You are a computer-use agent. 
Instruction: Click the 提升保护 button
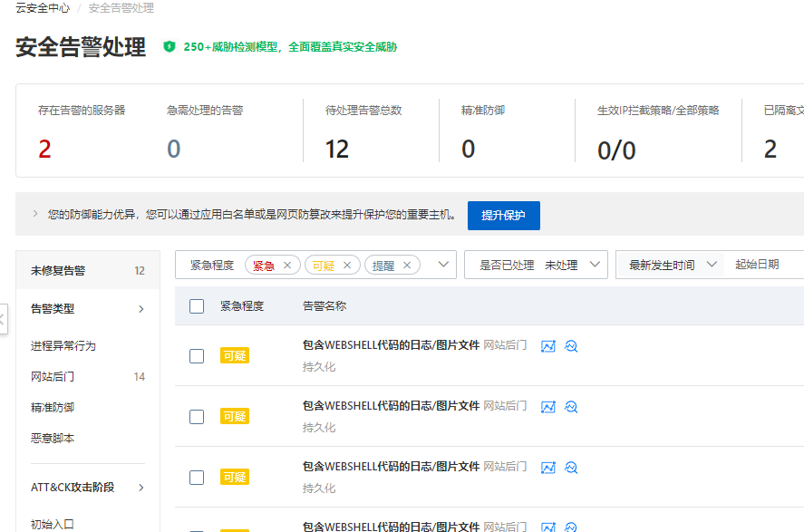(x=503, y=216)
